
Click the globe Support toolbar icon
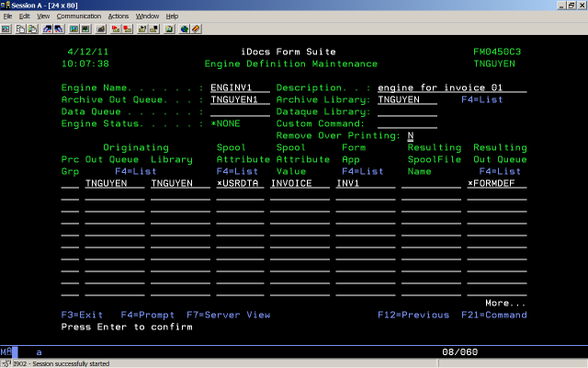click(184, 29)
